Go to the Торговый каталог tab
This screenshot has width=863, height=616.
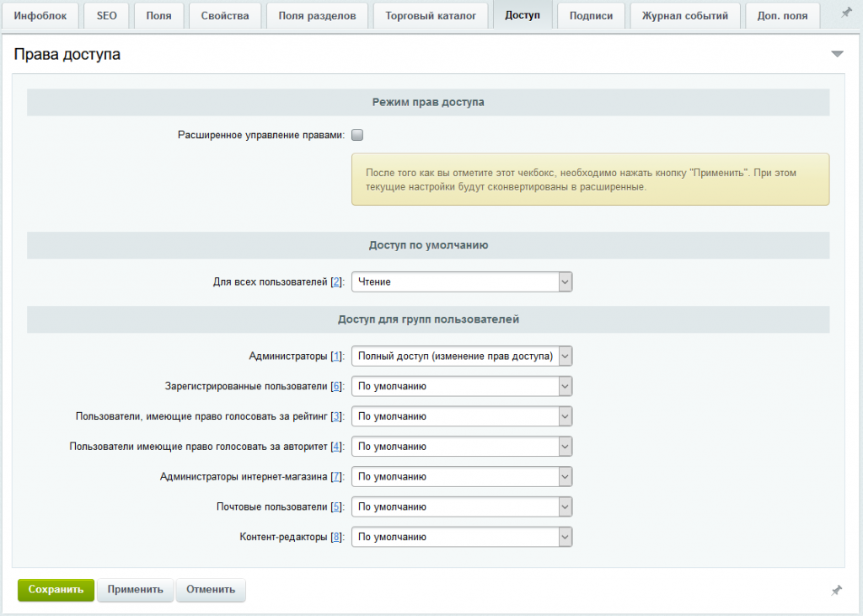431,15
